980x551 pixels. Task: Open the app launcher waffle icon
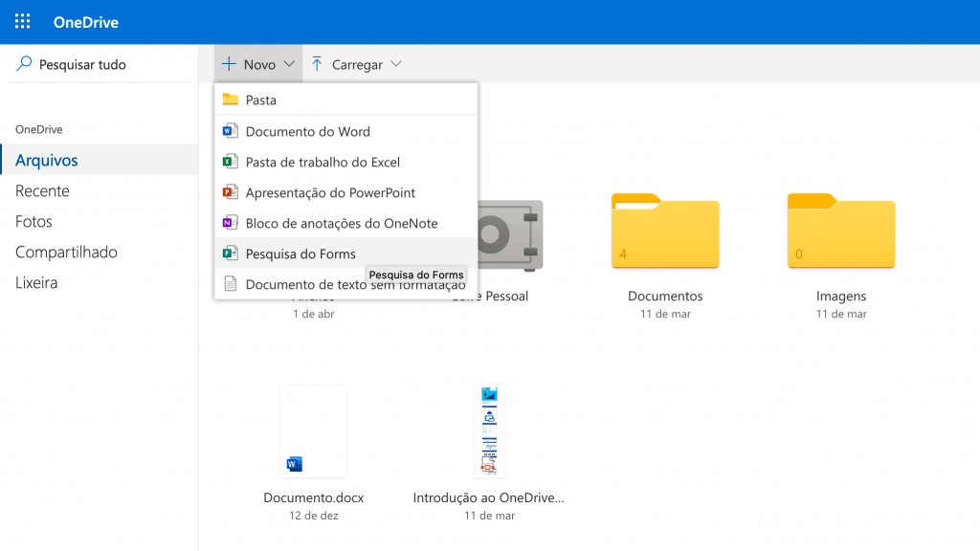point(23,22)
